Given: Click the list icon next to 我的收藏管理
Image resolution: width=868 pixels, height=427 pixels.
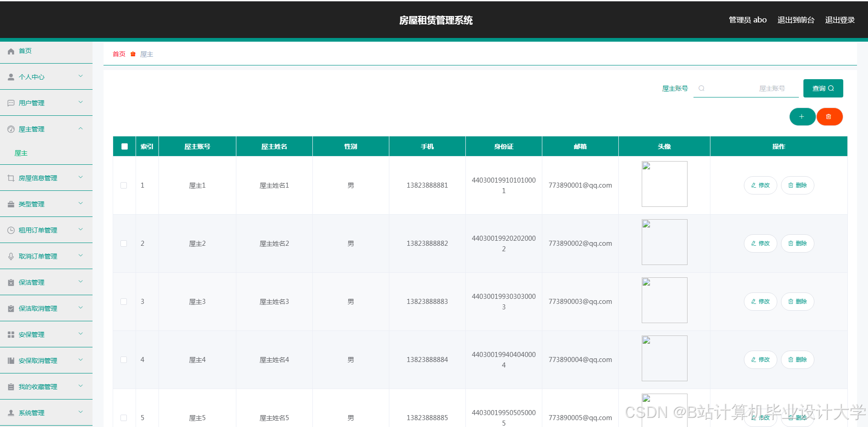Looking at the screenshot, I should (x=11, y=387).
